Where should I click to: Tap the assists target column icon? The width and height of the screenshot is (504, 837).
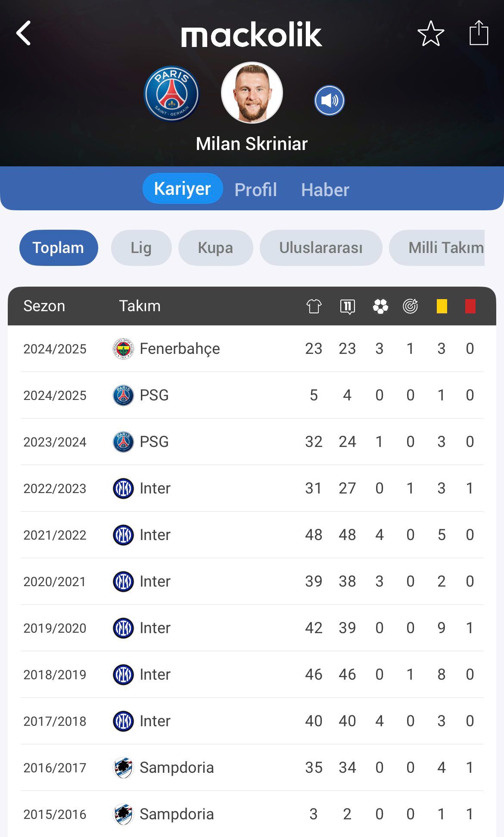(x=411, y=306)
